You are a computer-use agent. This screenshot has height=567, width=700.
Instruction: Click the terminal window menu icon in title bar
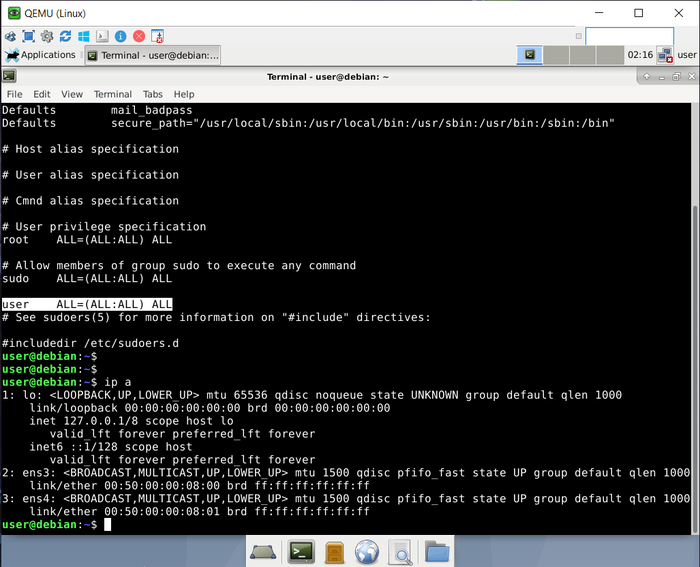[x=9, y=76]
